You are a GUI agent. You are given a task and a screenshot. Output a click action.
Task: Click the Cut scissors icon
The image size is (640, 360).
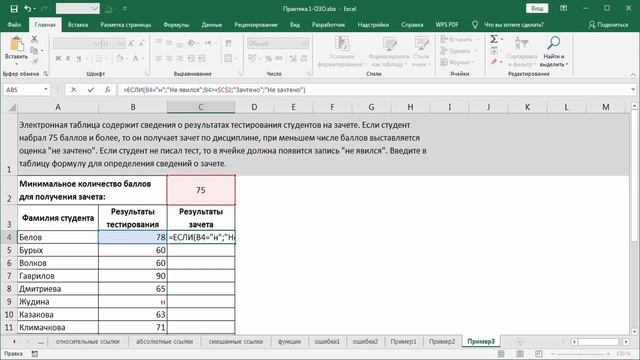34,39
